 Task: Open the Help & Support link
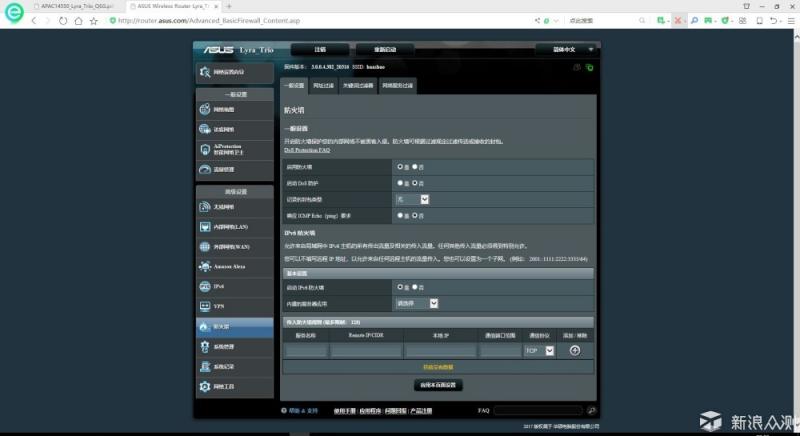(x=303, y=411)
